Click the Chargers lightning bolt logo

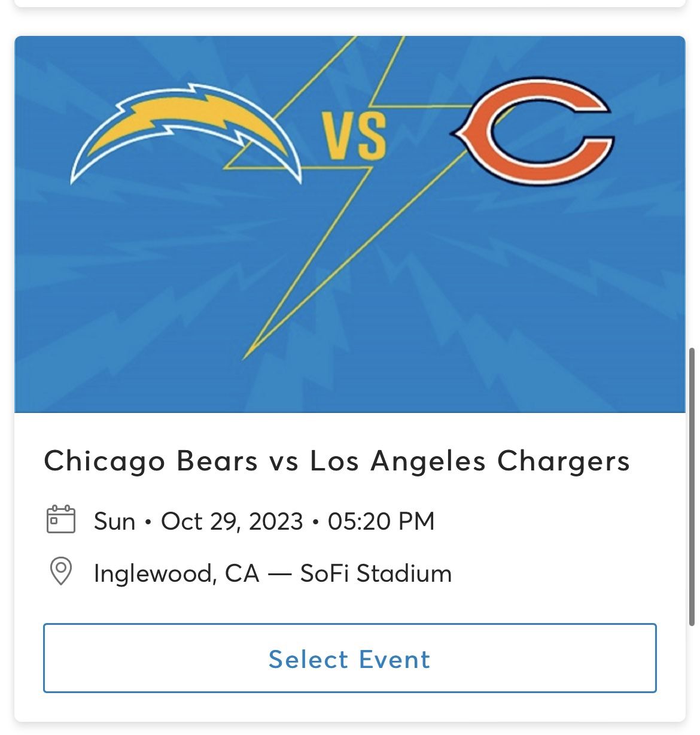185,132
